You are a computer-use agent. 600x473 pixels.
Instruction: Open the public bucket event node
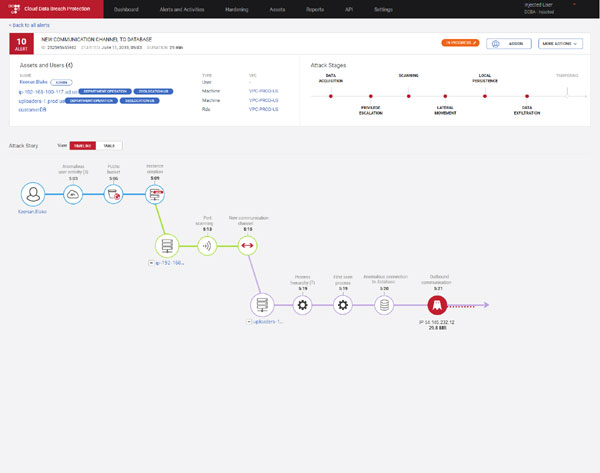click(x=114, y=195)
